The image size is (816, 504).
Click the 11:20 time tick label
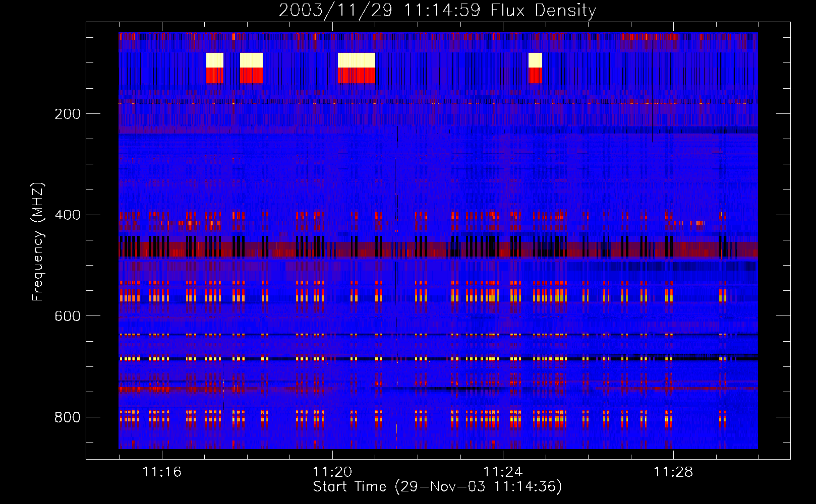(x=332, y=472)
